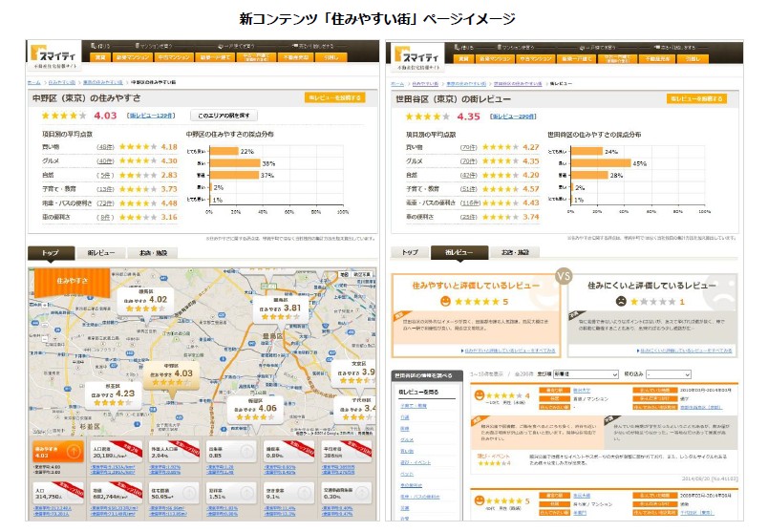This screenshot has height=532, width=768.
Task: Click the up-arrow icon on the orange 住みやすさ 4.03 card
Action: 74,451
